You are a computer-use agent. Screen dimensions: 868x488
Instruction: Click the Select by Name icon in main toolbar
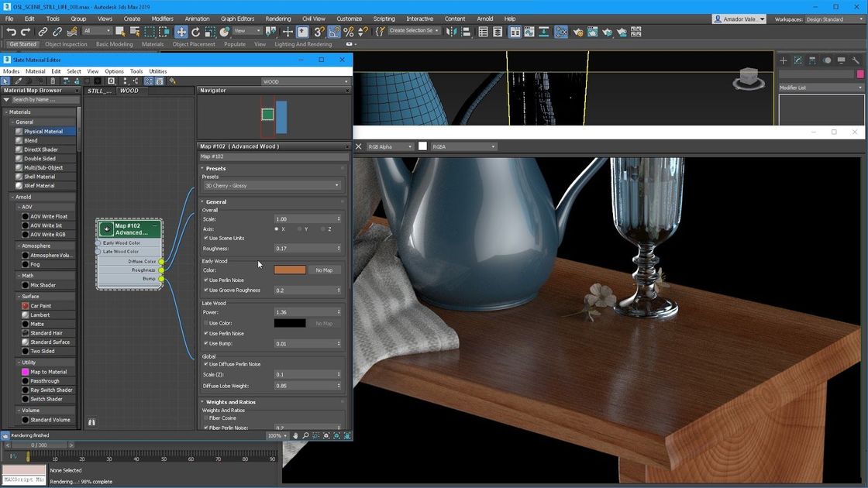134,32
